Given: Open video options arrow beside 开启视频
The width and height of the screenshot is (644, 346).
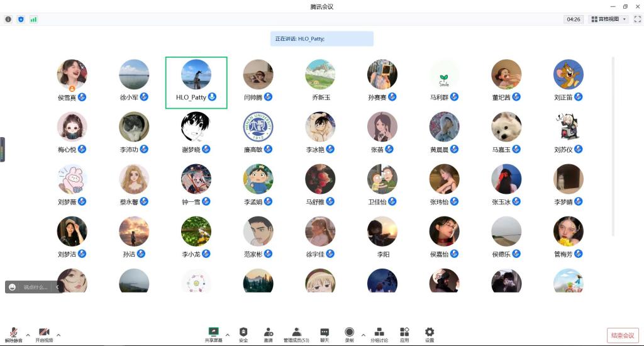Looking at the screenshot, I should point(58,335).
